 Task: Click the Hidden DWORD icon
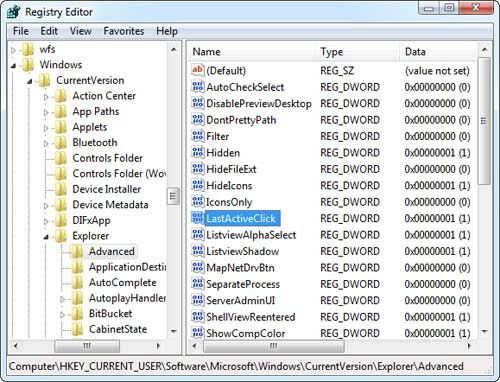tap(197, 152)
